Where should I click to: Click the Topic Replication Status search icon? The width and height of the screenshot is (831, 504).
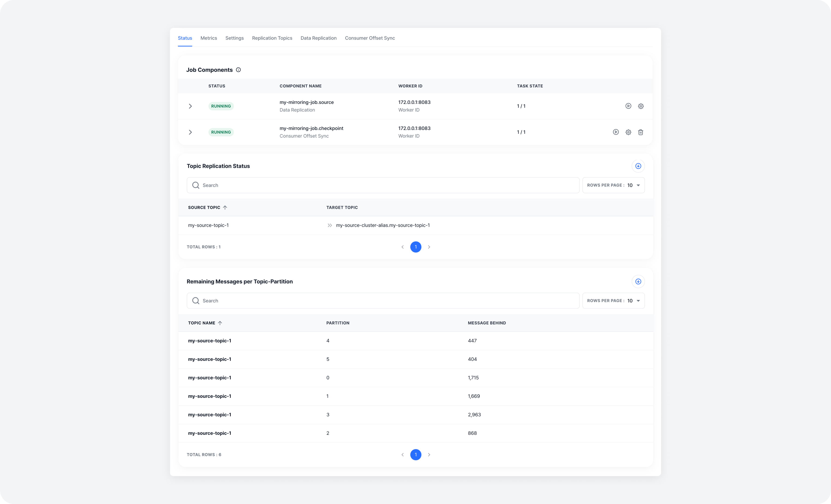coord(196,185)
